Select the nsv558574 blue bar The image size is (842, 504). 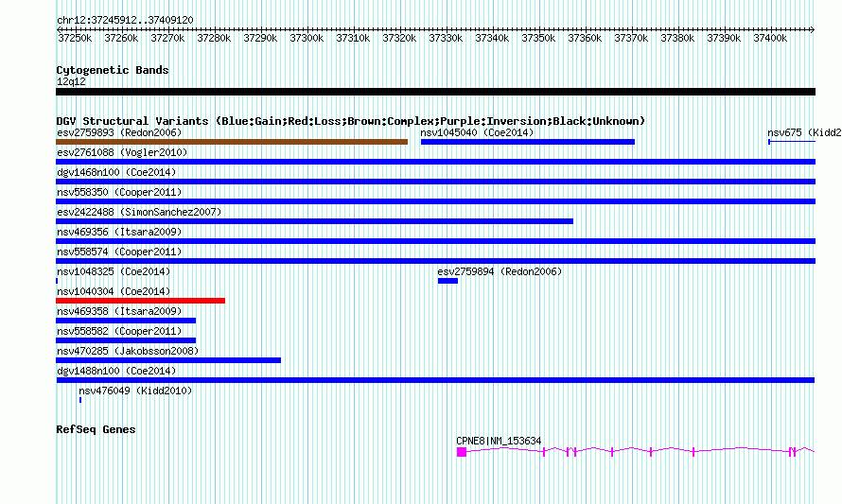[435, 261]
